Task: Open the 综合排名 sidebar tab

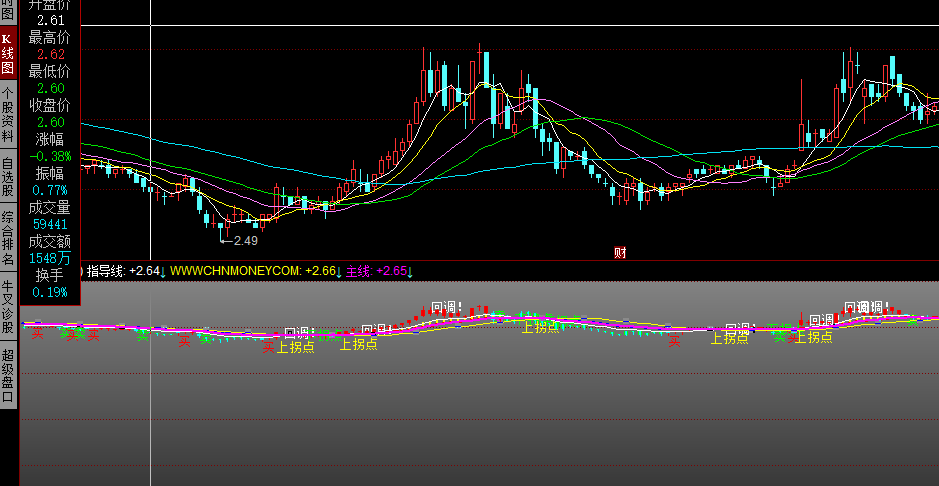Action: pyautogui.click(x=7, y=238)
